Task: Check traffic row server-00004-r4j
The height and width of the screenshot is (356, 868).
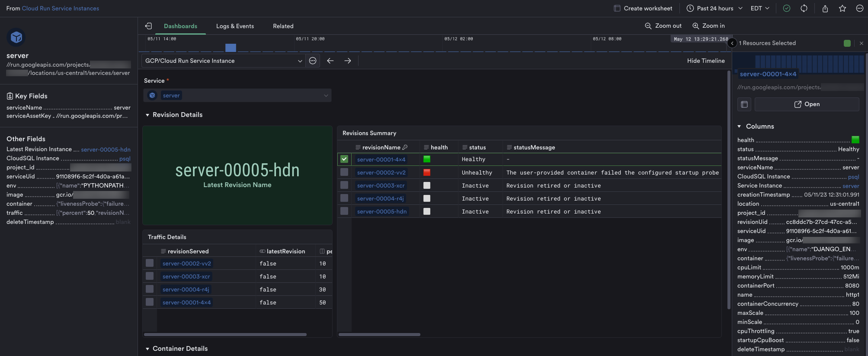Action: click(x=150, y=289)
